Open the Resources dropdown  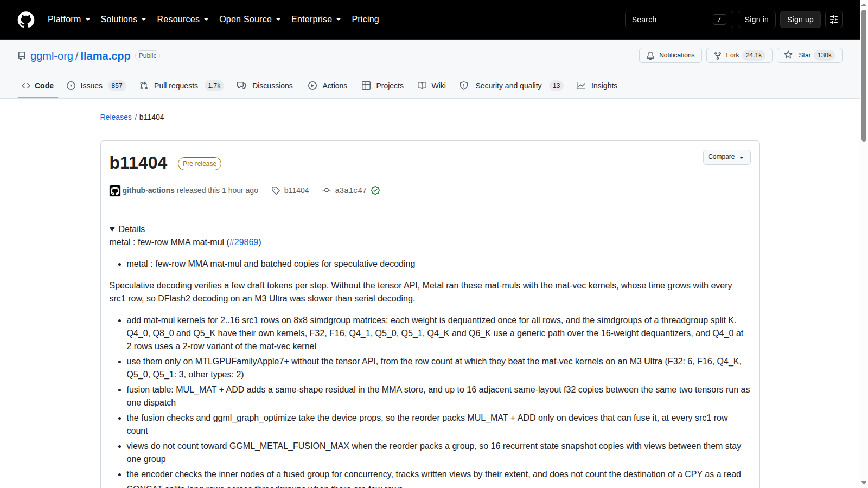tap(183, 20)
